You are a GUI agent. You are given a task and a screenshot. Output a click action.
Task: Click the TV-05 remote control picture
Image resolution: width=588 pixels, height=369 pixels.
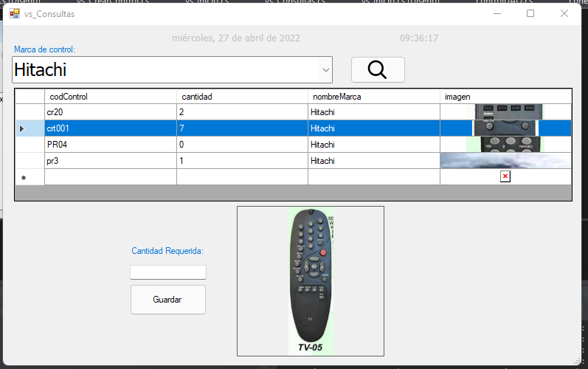point(311,281)
